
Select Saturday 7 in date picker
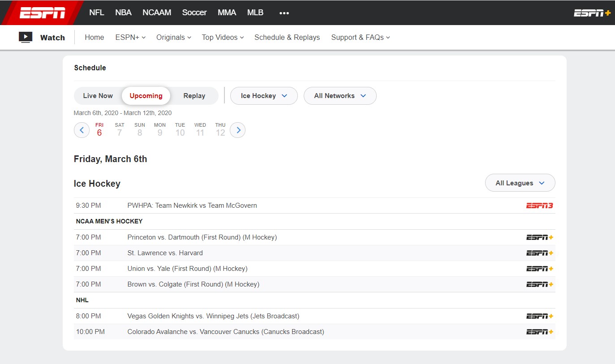(120, 130)
